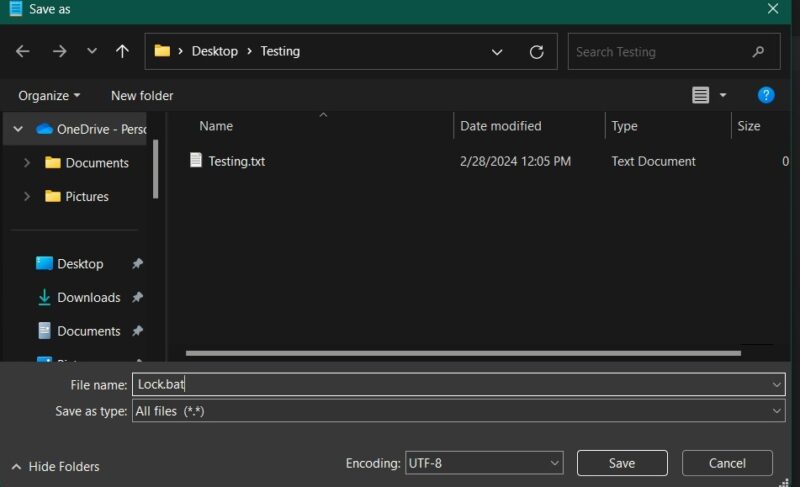Open the Organize menu
Image resolution: width=800 pixels, height=487 pixels.
(49, 95)
